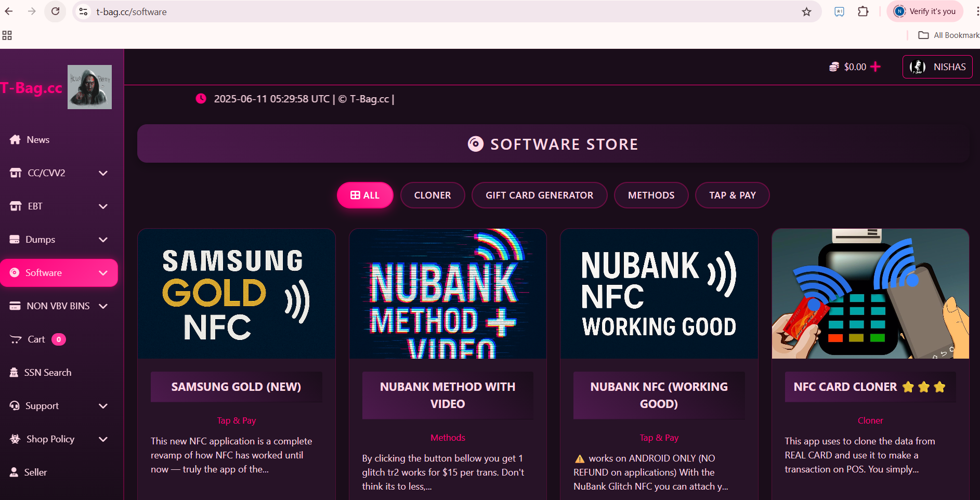Open the NUBANK METHOD WITH VIDEO title

[x=448, y=395]
